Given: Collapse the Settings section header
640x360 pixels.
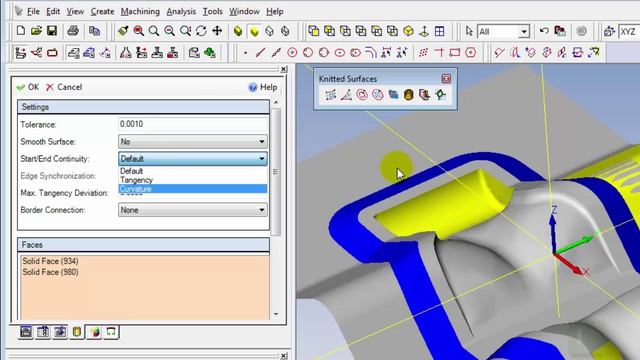Looking at the screenshot, I should (143, 107).
